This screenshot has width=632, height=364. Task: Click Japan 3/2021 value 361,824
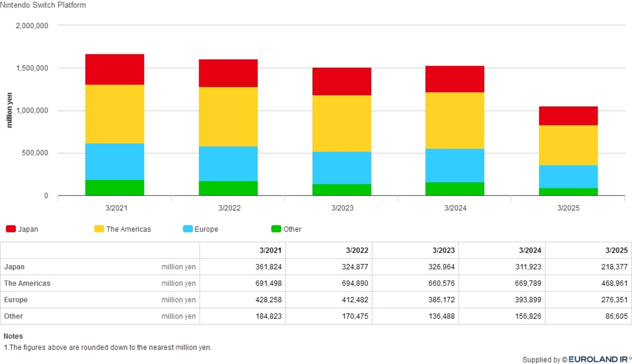pos(268,267)
